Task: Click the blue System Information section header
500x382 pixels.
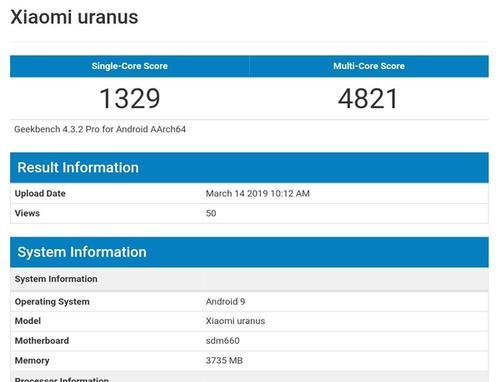Action: pos(249,252)
